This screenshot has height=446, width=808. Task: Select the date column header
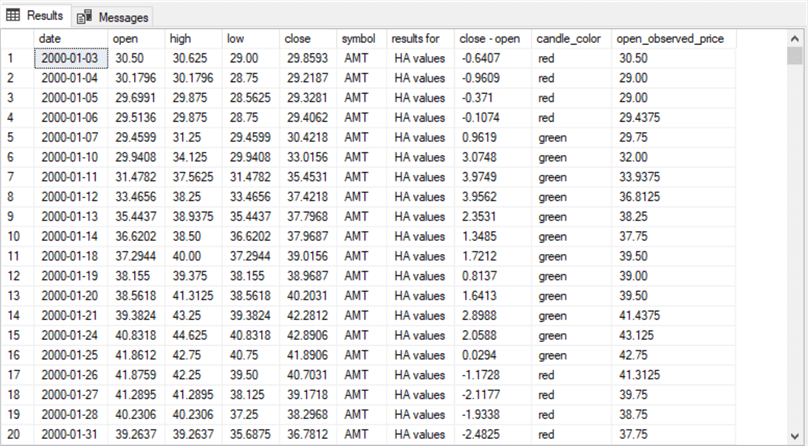(x=71, y=39)
